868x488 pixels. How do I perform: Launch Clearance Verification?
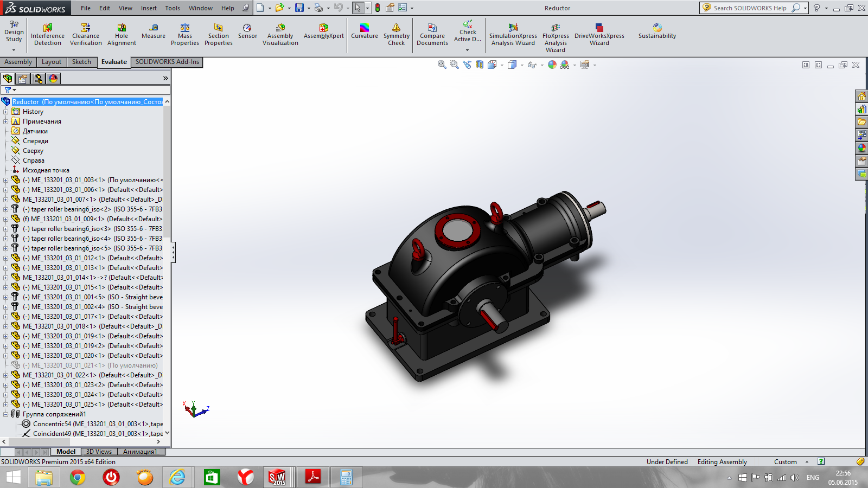[x=86, y=35]
